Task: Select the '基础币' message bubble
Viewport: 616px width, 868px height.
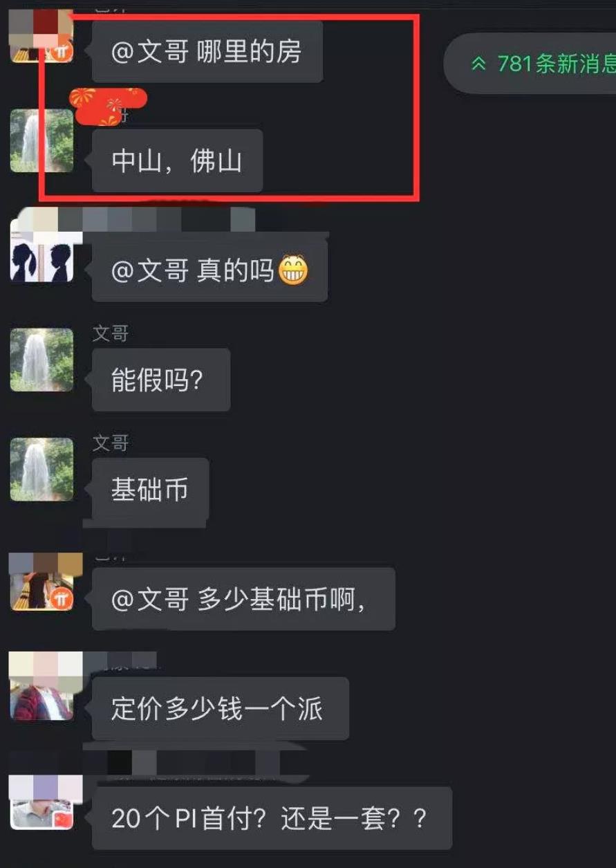Action: (x=150, y=489)
